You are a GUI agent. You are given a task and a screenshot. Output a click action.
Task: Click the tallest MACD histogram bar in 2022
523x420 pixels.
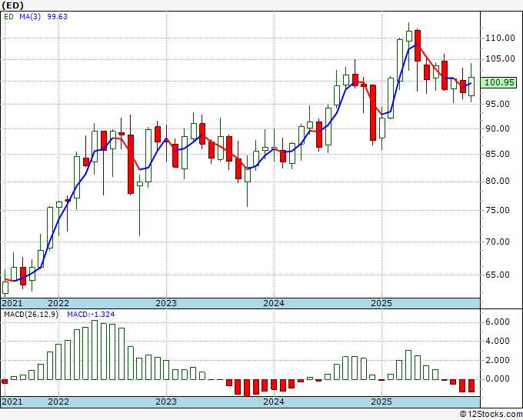click(x=95, y=350)
